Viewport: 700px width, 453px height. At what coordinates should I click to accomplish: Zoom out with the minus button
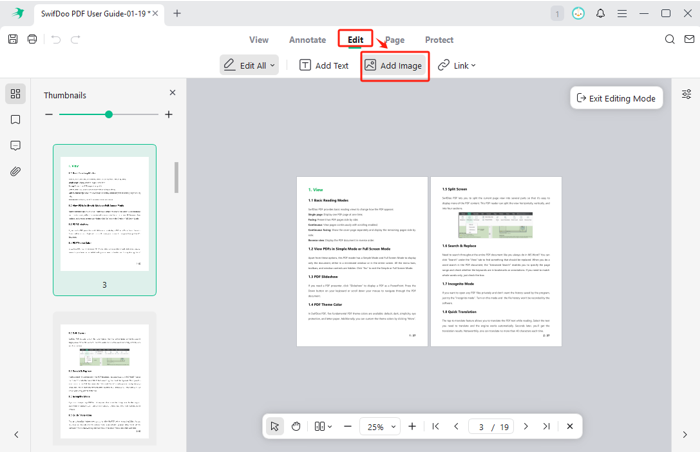pos(348,426)
